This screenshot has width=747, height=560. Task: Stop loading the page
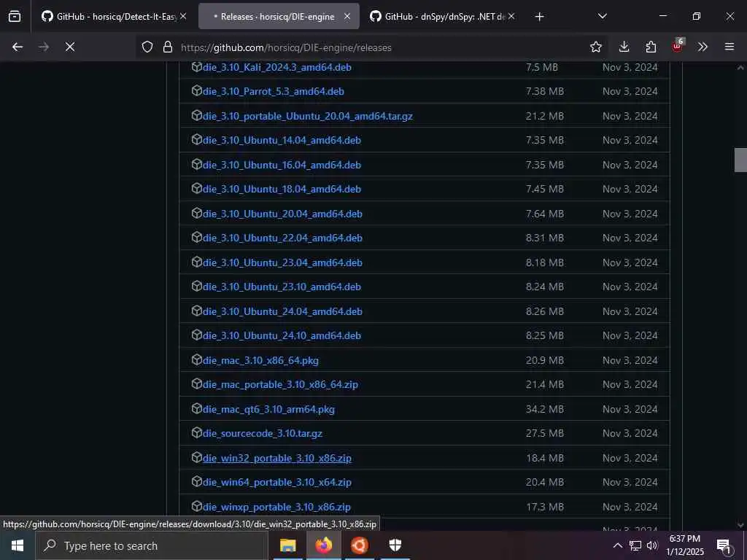[70, 47]
